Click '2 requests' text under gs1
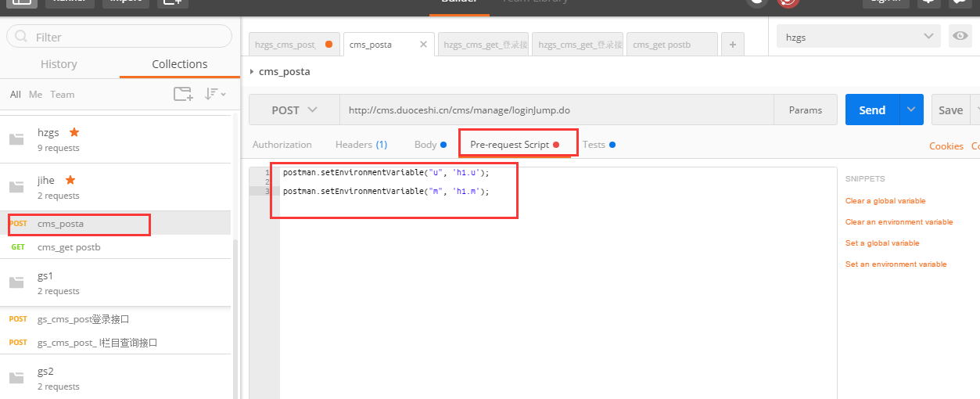The image size is (980, 399). (59, 291)
